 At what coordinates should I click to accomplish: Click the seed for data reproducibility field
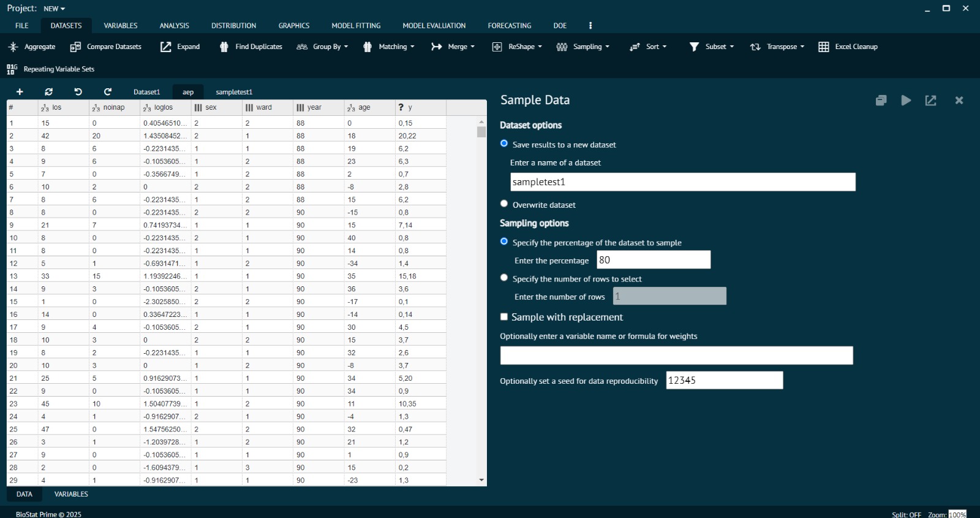tap(724, 381)
